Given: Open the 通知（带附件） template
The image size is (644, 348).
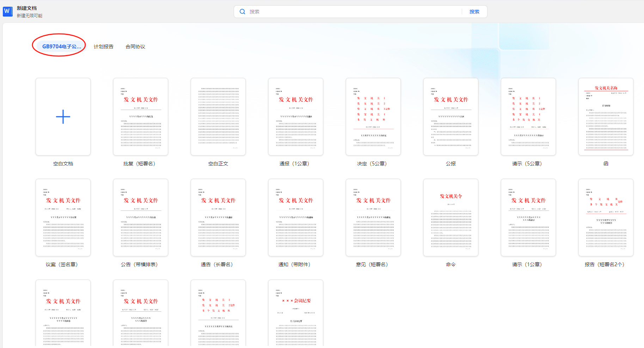Looking at the screenshot, I should pyautogui.click(x=295, y=217).
